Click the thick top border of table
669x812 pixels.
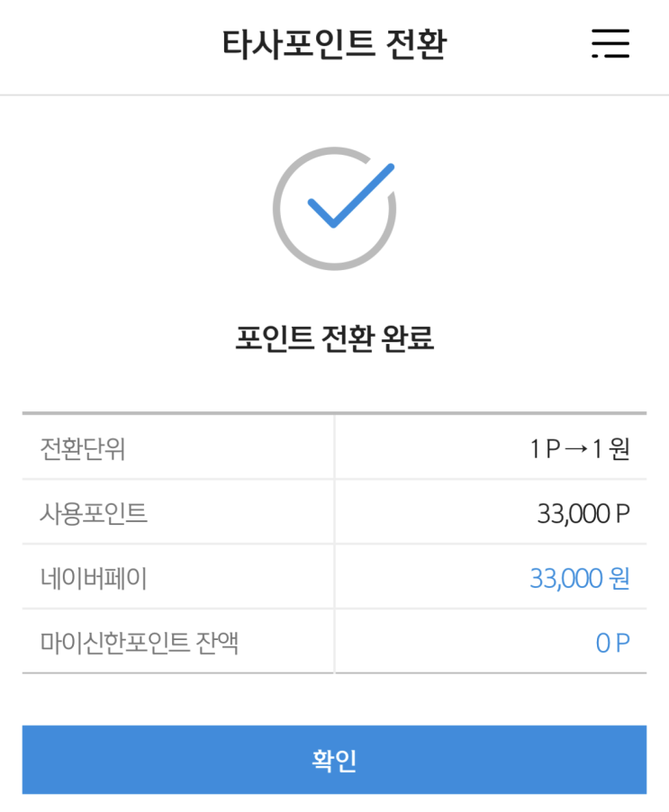point(334,413)
